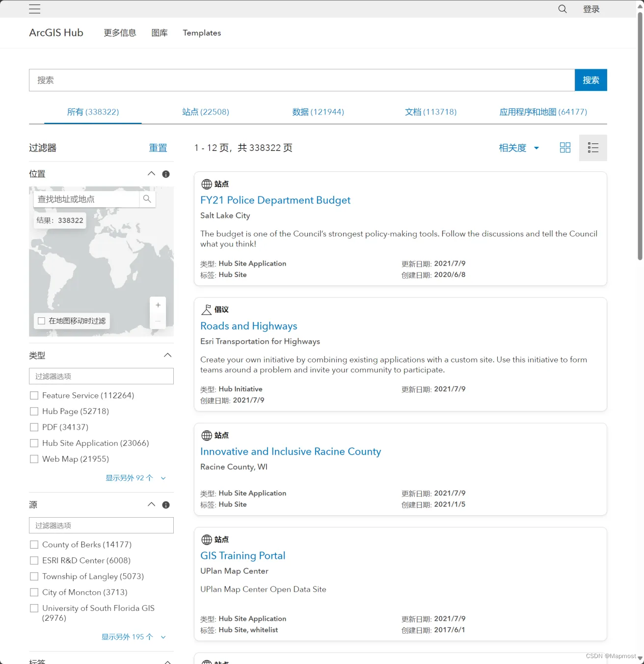Show info for the 源 filter
Image resolution: width=644 pixels, height=664 pixels.
click(x=166, y=505)
